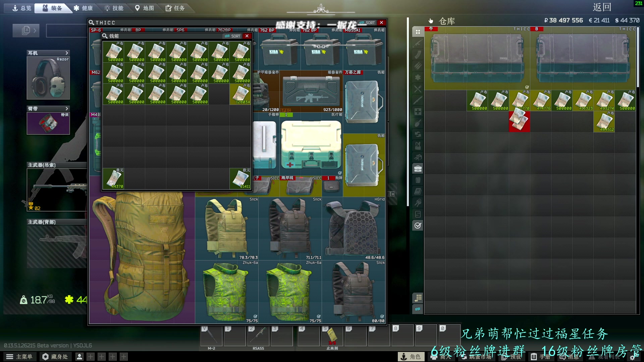This screenshot has height=362, width=644.
Task: Click the 角色 character button
Action: 411,357
